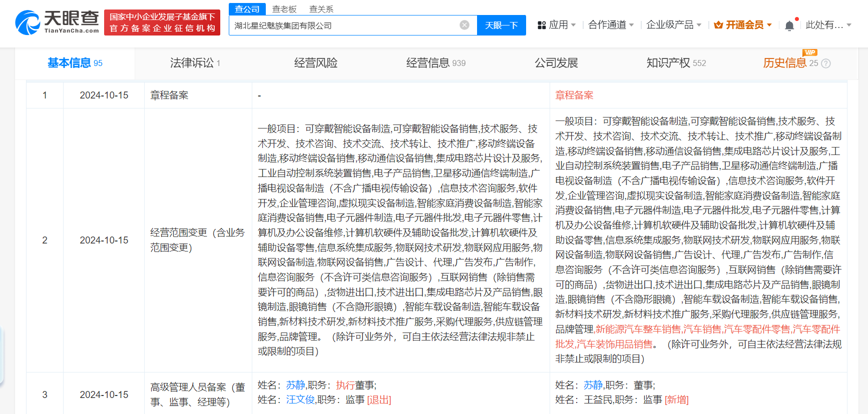Click the help question mark beside 历史信息
The width and height of the screenshot is (868, 414).
826,63
